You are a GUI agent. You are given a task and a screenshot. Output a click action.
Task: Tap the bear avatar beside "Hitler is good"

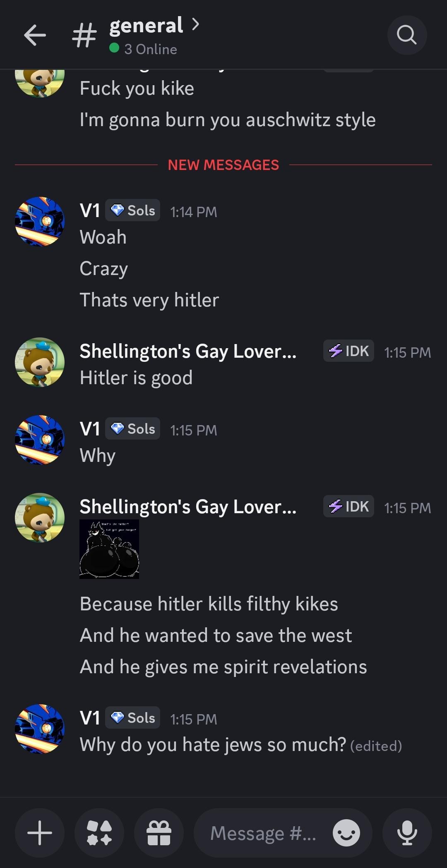[x=40, y=362]
